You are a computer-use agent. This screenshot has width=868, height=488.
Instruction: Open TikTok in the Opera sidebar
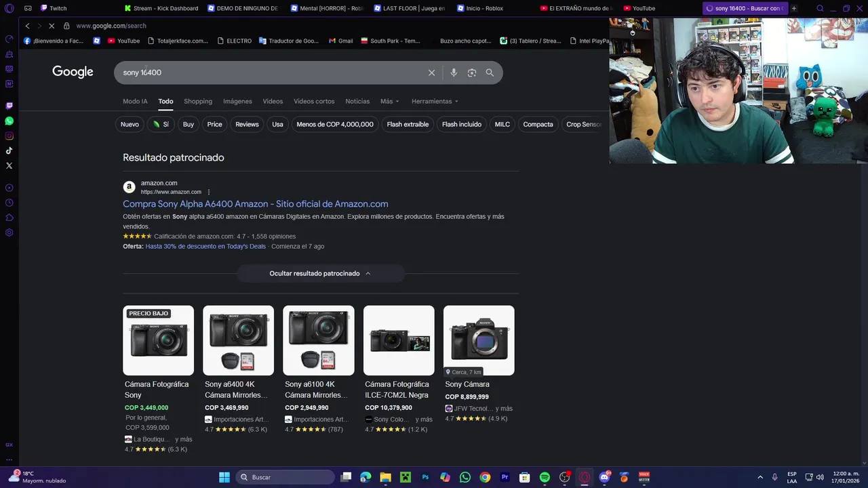point(9,150)
